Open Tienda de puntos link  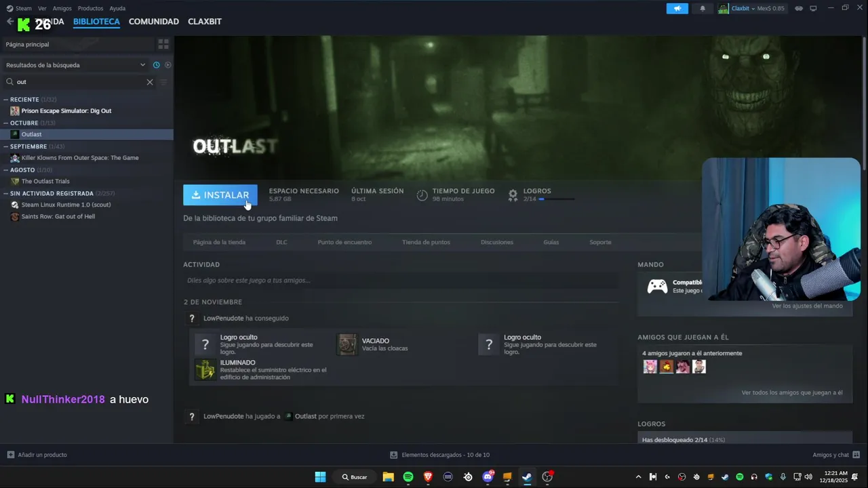pyautogui.click(x=426, y=242)
